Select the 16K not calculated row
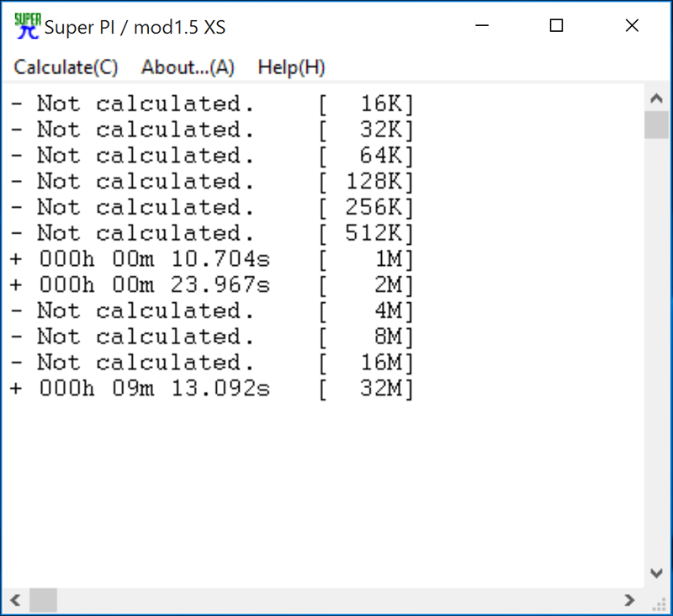Image resolution: width=673 pixels, height=616 pixels. pyautogui.click(x=212, y=104)
